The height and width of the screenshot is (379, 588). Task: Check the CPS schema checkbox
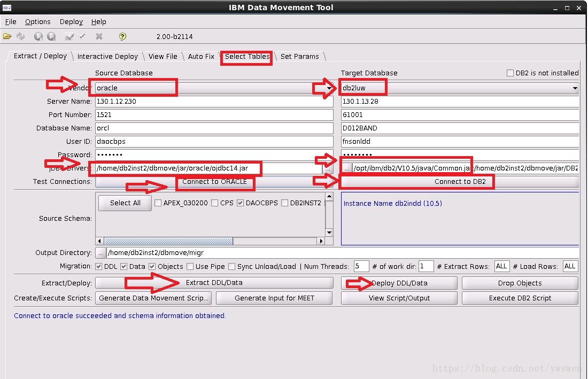(x=214, y=203)
